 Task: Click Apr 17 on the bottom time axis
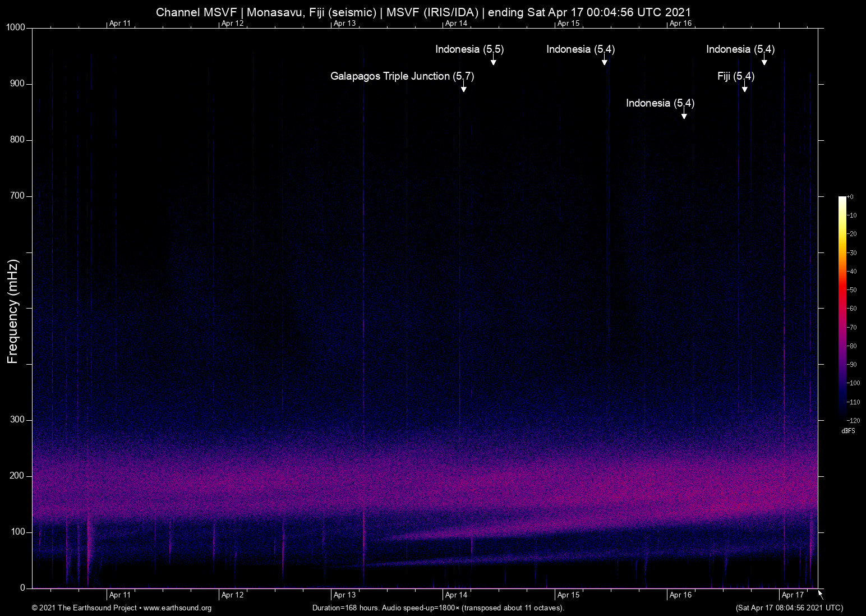click(793, 595)
